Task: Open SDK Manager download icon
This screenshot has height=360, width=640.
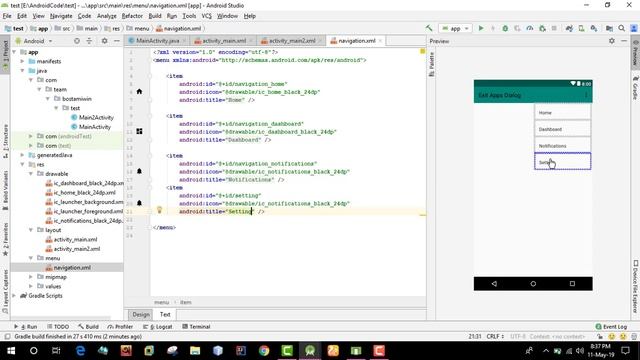Action: 594,28
